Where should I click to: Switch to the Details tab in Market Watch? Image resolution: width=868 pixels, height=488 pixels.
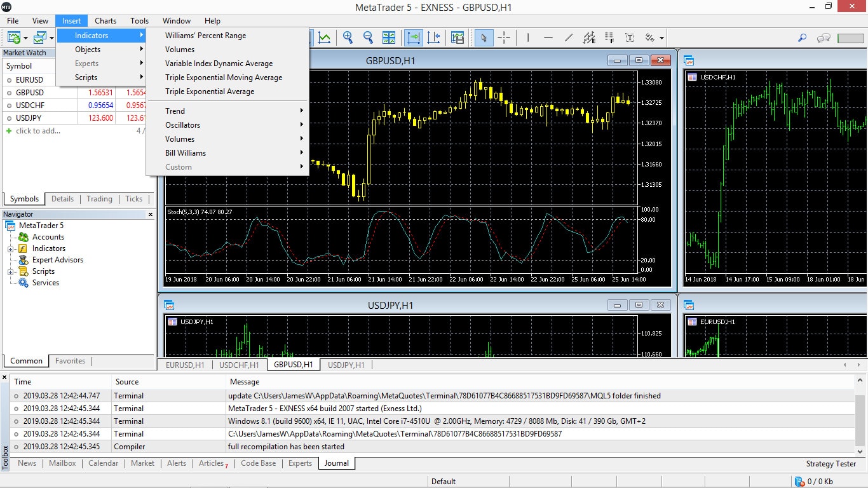point(62,199)
